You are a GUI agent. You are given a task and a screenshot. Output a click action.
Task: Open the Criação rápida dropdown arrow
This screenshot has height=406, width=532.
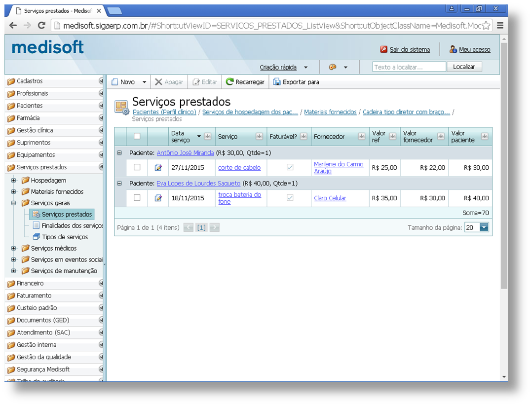tap(305, 67)
